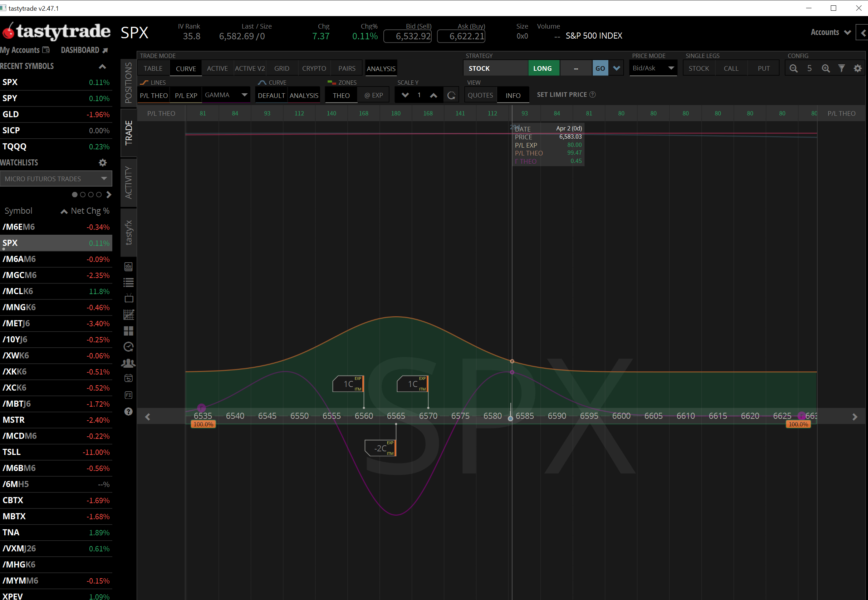The image size is (868, 600).
Task: Switch to the GRID trade mode tab
Action: [281, 68]
